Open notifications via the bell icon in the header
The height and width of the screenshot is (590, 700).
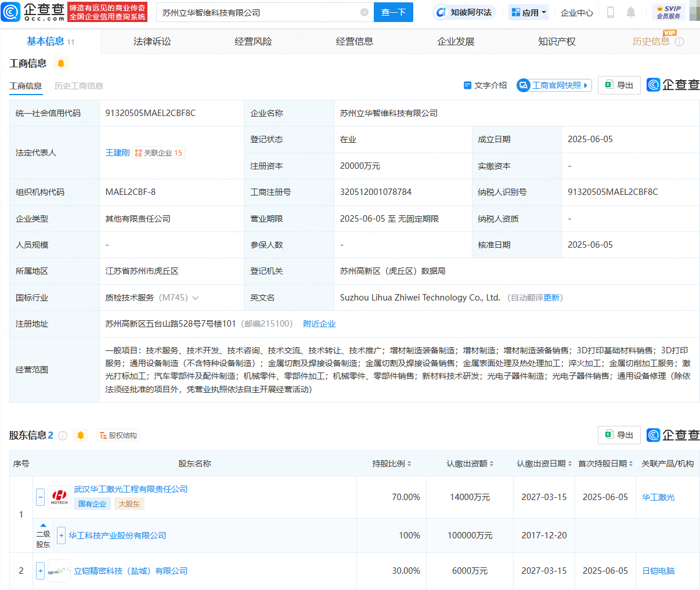pos(631,12)
